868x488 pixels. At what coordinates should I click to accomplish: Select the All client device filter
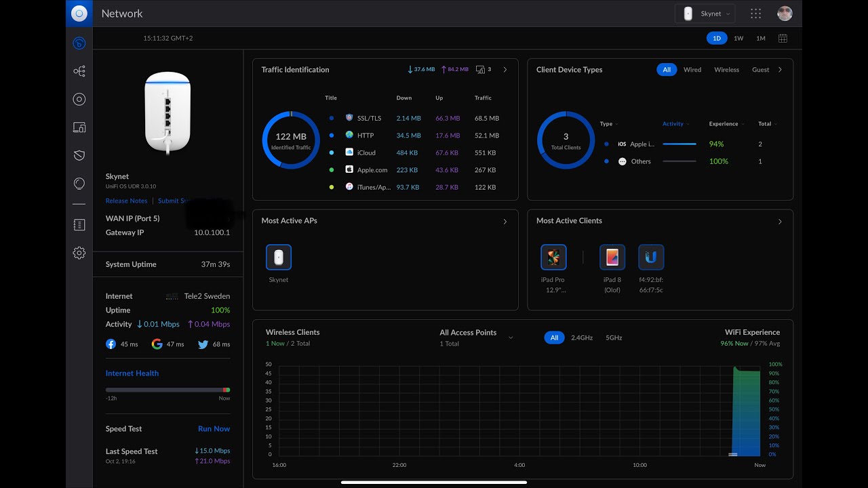pyautogui.click(x=667, y=70)
